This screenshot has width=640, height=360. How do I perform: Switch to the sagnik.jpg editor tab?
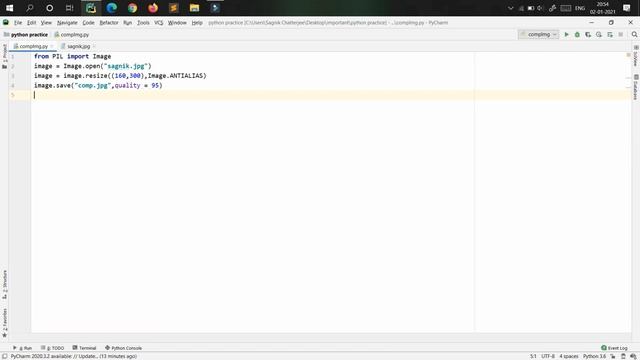[x=78, y=47]
